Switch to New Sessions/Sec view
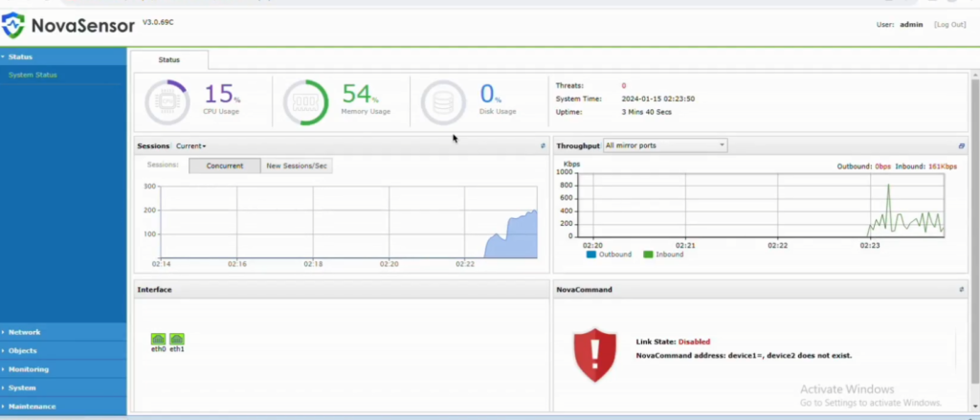Viewport: 980px width, 420px height. (x=297, y=166)
